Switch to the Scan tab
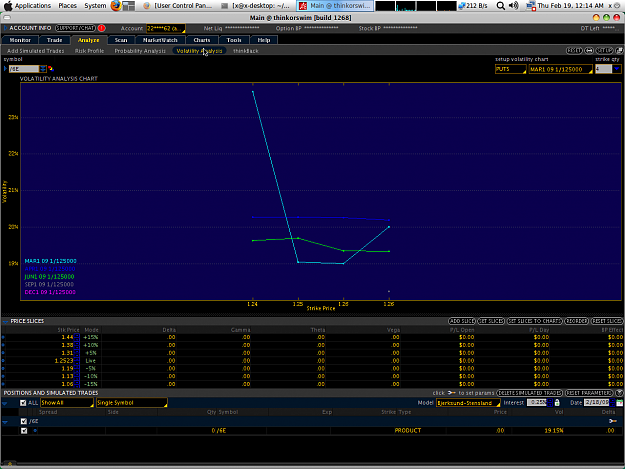Image resolution: width=625 pixels, height=469 pixels. click(x=121, y=40)
